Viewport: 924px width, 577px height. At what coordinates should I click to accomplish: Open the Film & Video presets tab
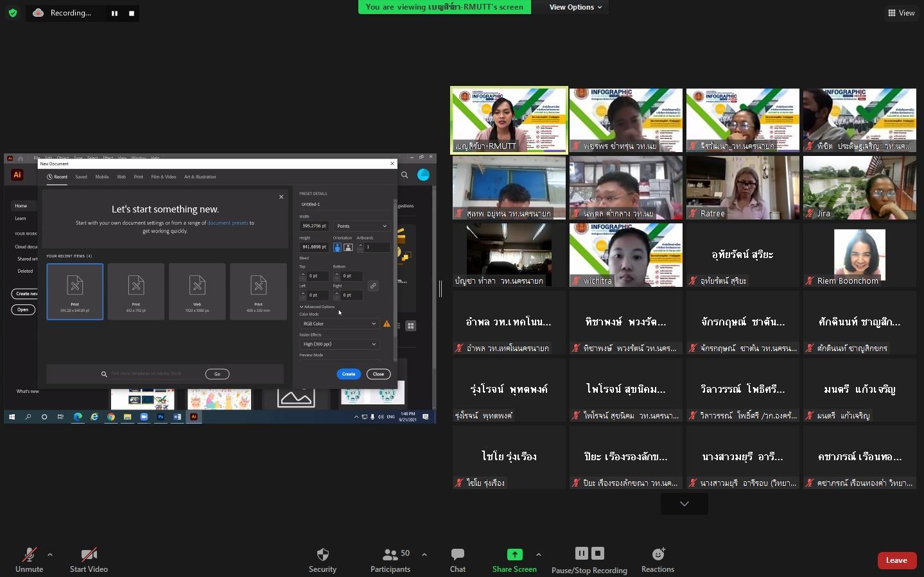coord(164,177)
